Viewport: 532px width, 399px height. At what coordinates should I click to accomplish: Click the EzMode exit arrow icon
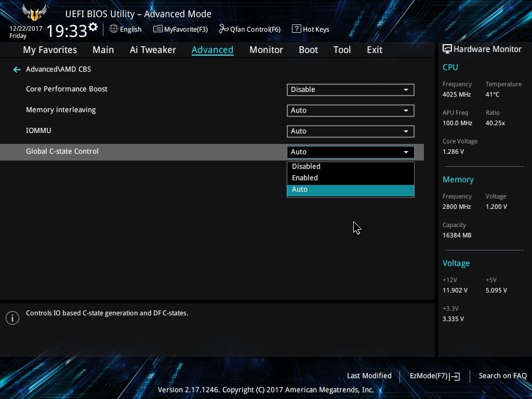(455, 376)
